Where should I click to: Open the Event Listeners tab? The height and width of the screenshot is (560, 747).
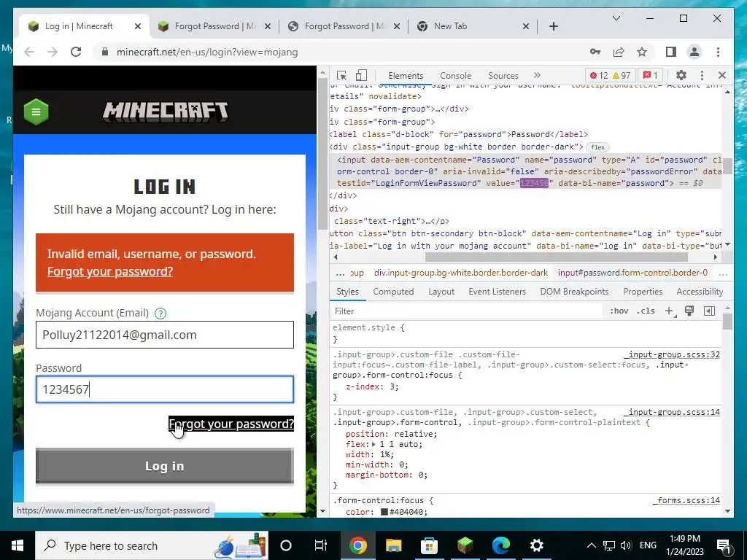tap(497, 292)
